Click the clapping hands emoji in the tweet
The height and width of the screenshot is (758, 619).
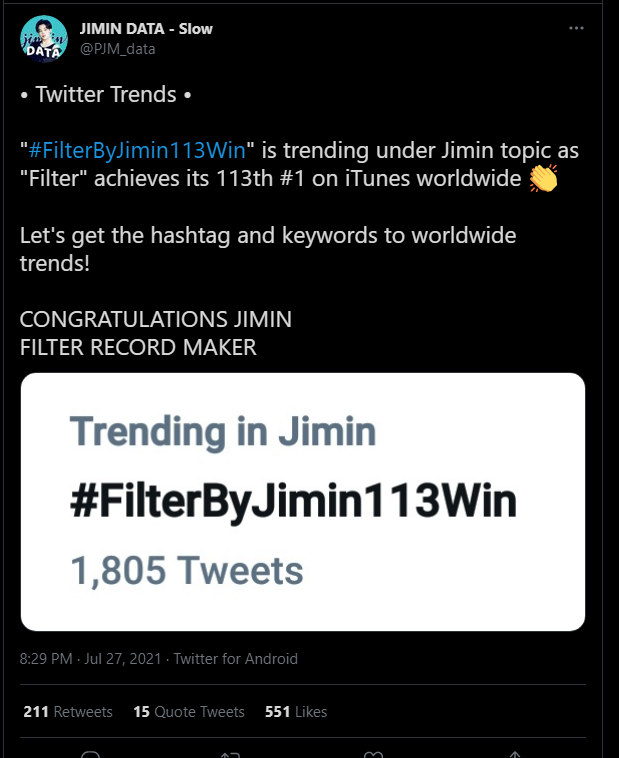543,178
